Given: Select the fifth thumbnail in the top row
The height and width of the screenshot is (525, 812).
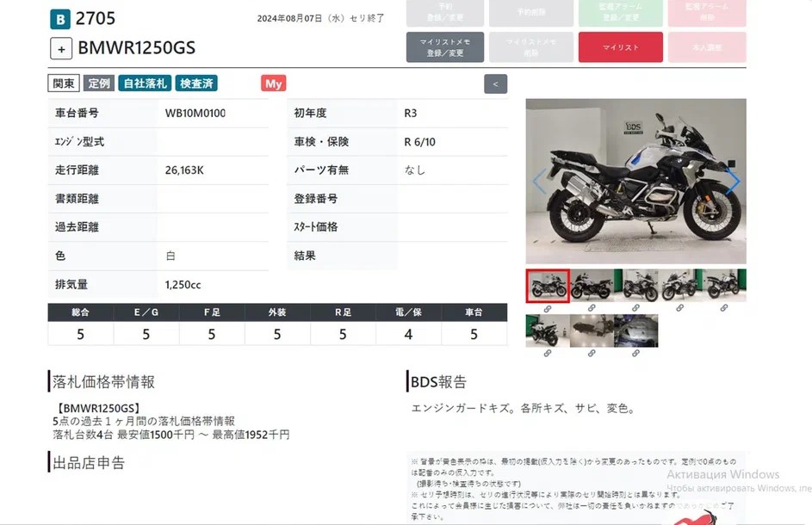Looking at the screenshot, I should click(724, 285).
